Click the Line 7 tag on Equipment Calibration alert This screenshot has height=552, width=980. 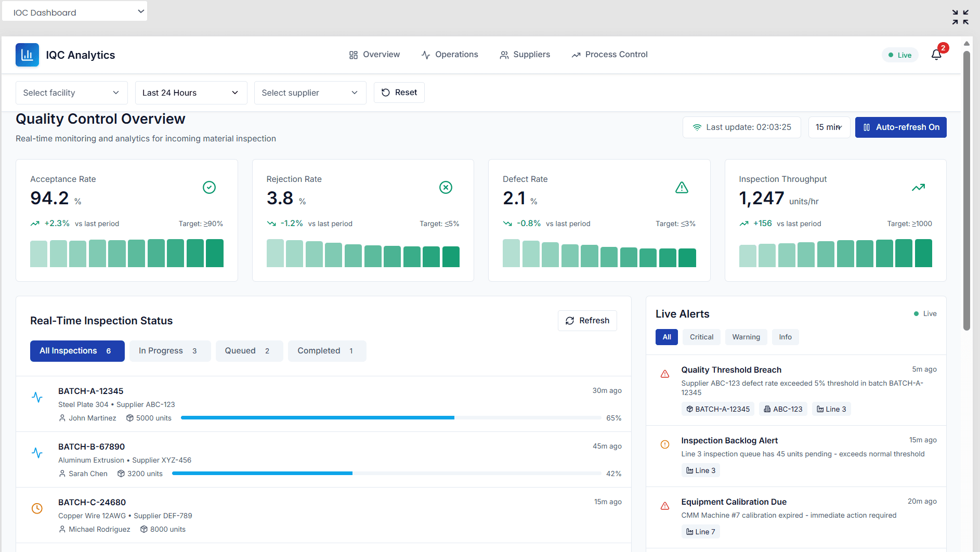click(x=700, y=532)
